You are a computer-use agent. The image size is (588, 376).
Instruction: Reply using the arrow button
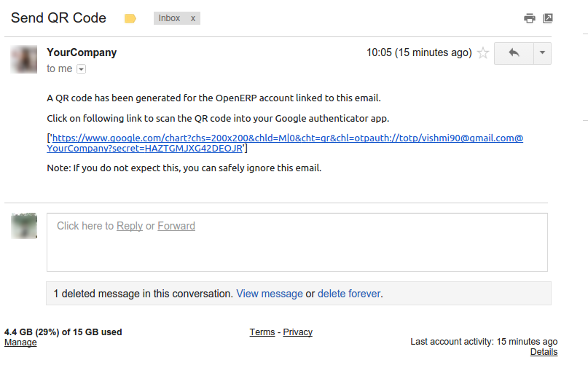514,53
